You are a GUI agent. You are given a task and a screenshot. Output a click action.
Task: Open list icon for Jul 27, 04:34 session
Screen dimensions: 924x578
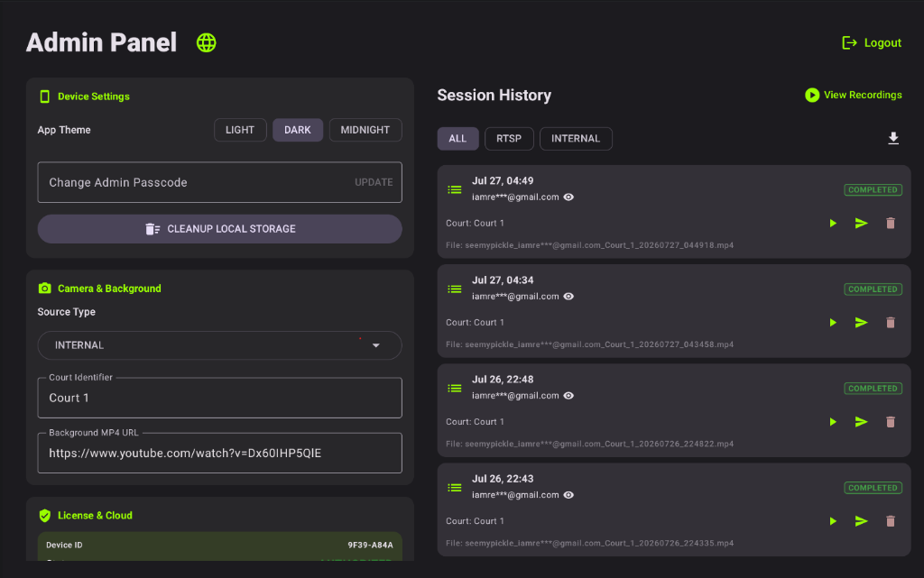click(455, 289)
